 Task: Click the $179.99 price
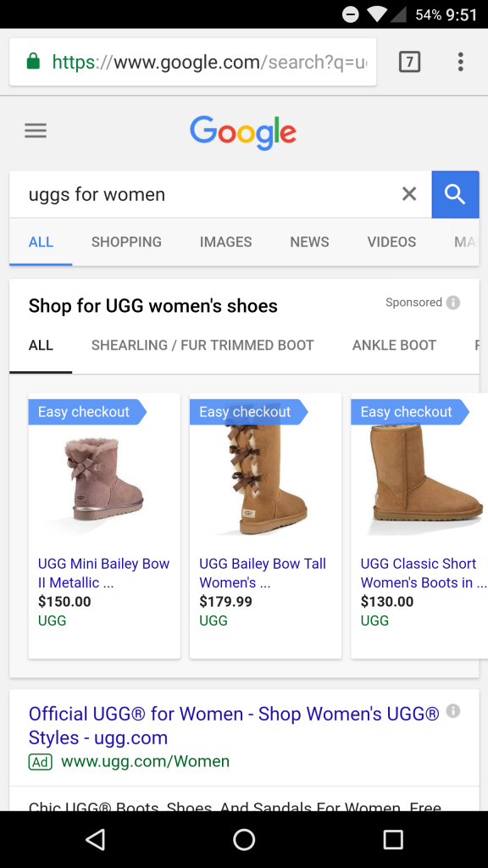[225, 602]
